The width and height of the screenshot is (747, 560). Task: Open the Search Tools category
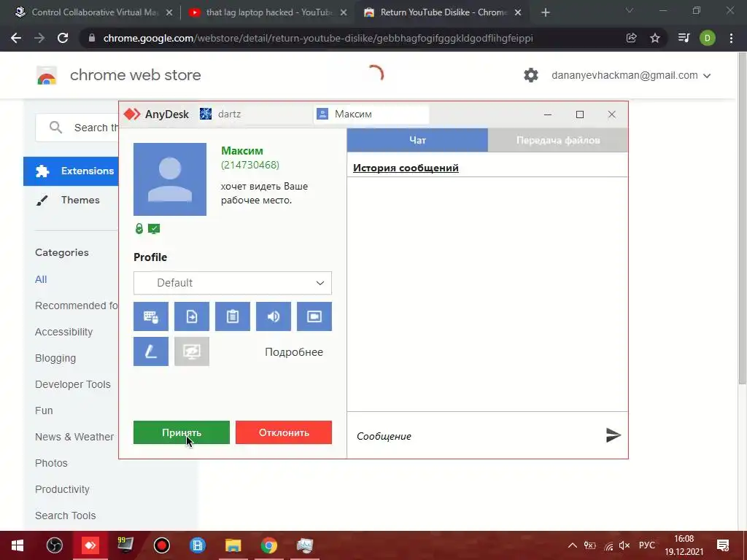tap(65, 516)
